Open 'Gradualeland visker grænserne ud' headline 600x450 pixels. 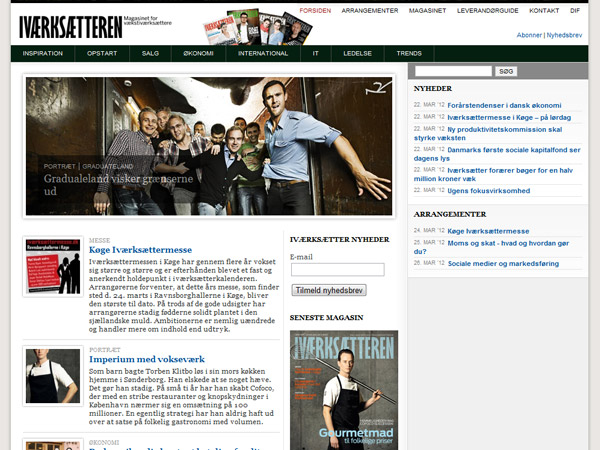click(118, 184)
